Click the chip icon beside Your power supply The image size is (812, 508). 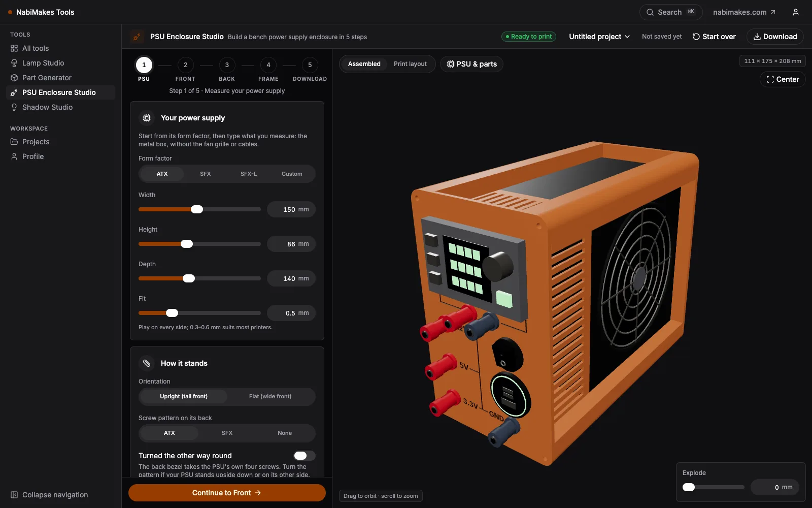pyautogui.click(x=147, y=118)
